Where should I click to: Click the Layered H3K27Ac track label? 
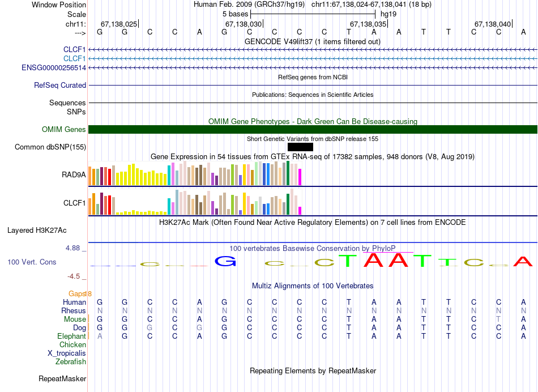[37, 231]
